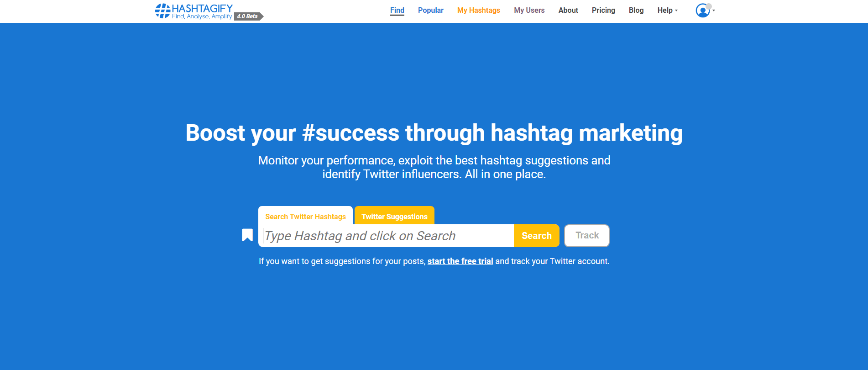The width and height of the screenshot is (868, 370).
Task: Click the start the free trial link
Action: point(460,261)
